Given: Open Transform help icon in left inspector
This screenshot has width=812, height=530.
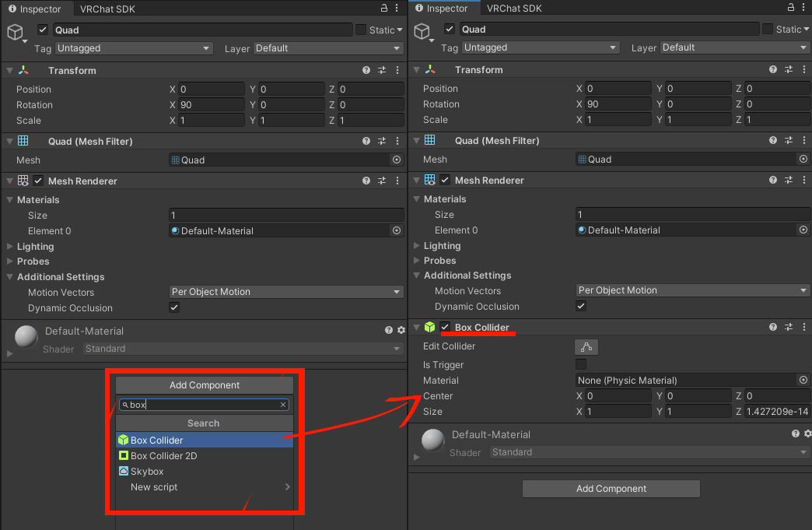Looking at the screenshot, I should coord(366,71).
